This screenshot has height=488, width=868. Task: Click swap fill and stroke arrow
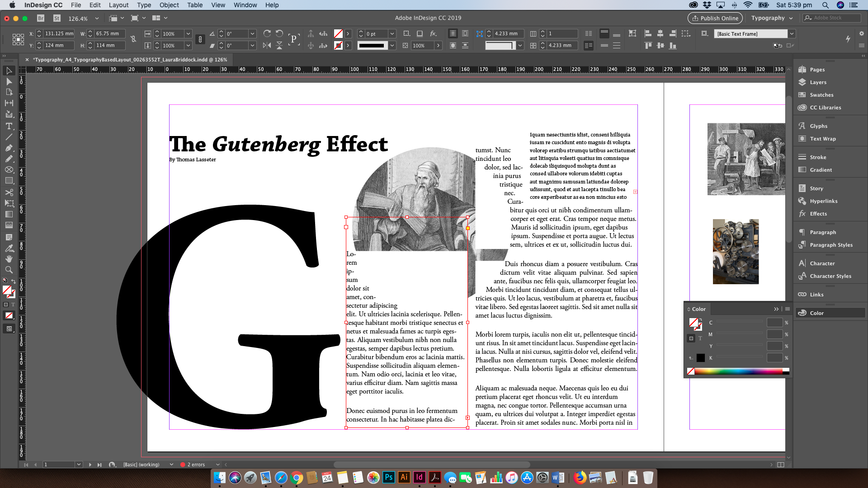[x=14, y=282]
